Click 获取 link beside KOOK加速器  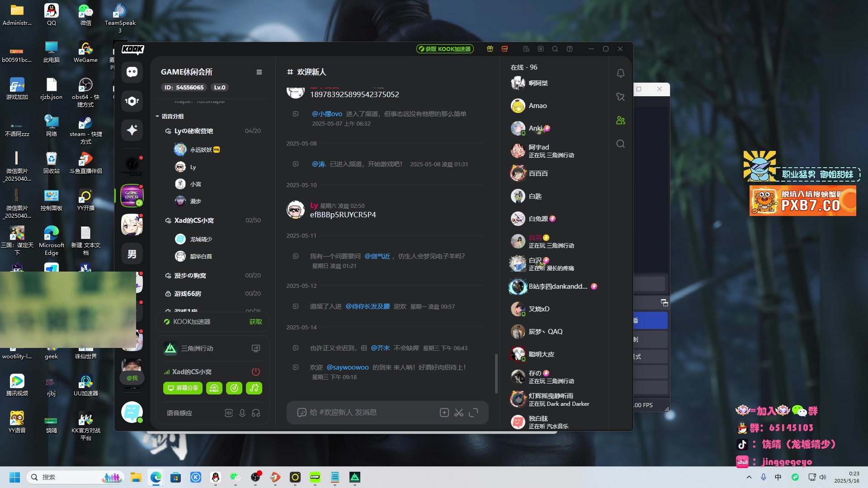255,322
